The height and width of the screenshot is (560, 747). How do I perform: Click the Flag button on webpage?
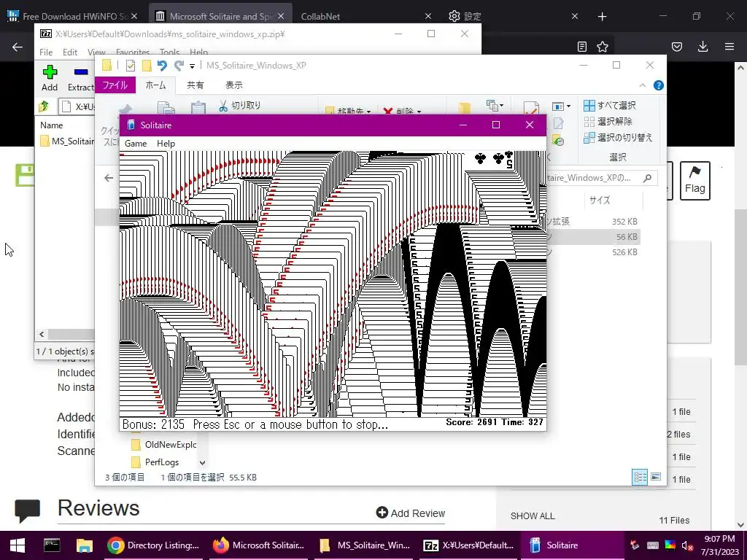(x=695, y=181)
